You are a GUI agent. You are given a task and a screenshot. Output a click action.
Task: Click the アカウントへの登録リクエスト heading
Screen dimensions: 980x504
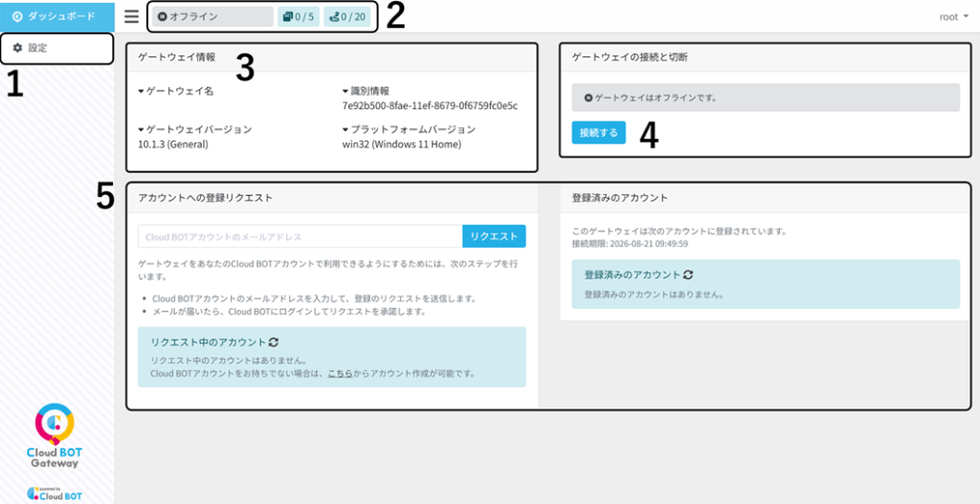coord(206,197)
